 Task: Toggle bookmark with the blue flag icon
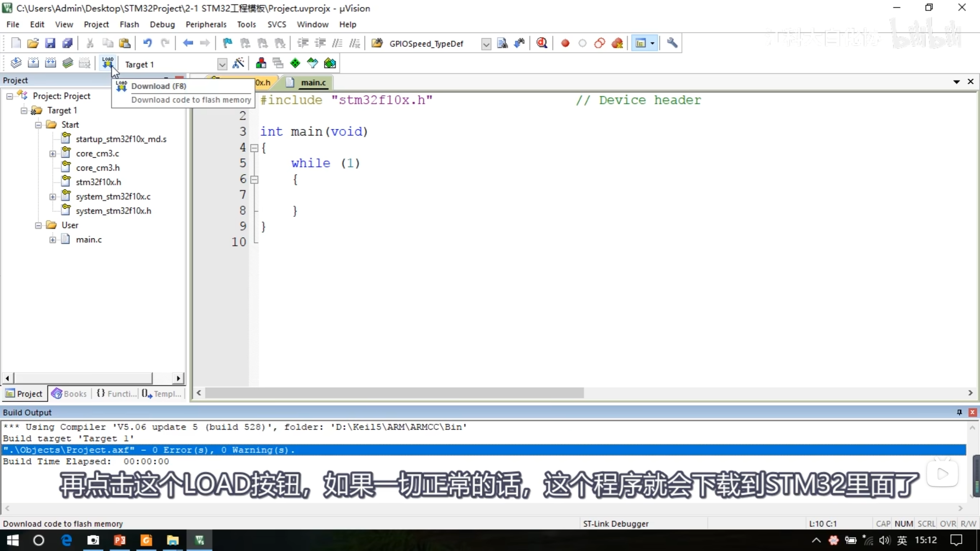tap(227, 43)
